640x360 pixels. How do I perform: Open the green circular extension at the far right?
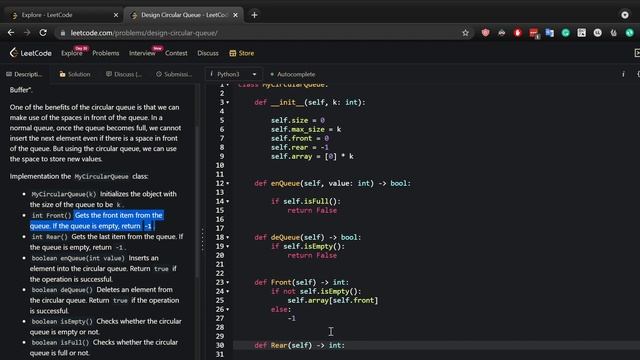[630, 33]
